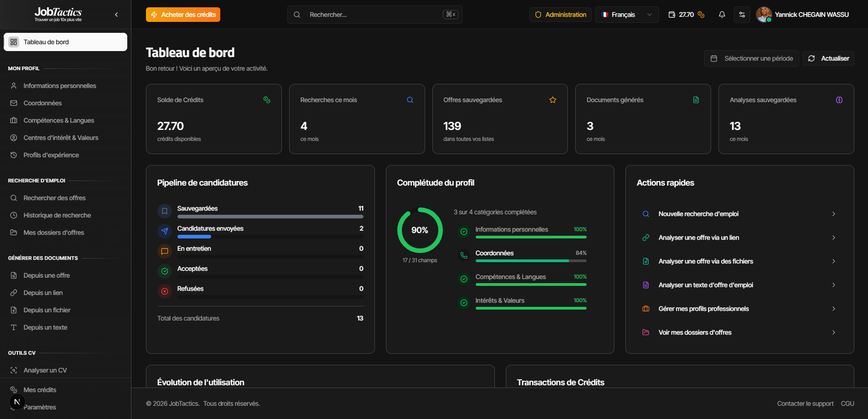
Task: Click the user profile avatar
Action: (x=764, y=15)
